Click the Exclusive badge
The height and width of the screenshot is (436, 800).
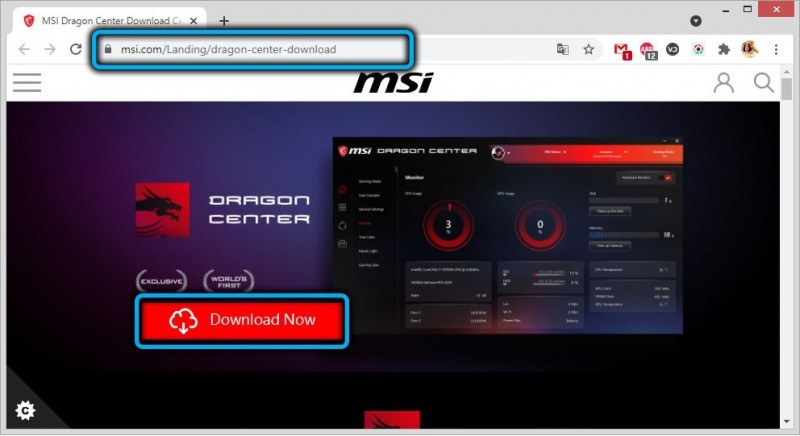tap(161, 280)
